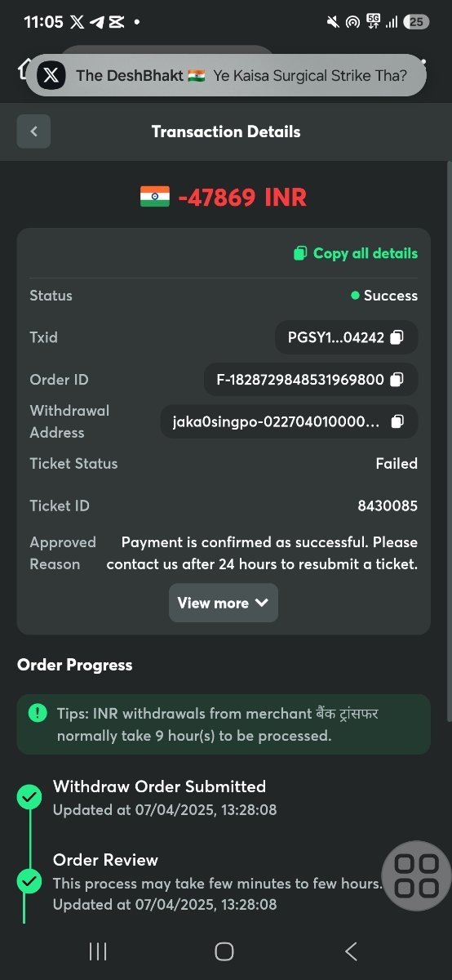Open The DeshBhakt X notification banner
The width and height of the screenshot is (452, 980).
(x=226, y=76)
